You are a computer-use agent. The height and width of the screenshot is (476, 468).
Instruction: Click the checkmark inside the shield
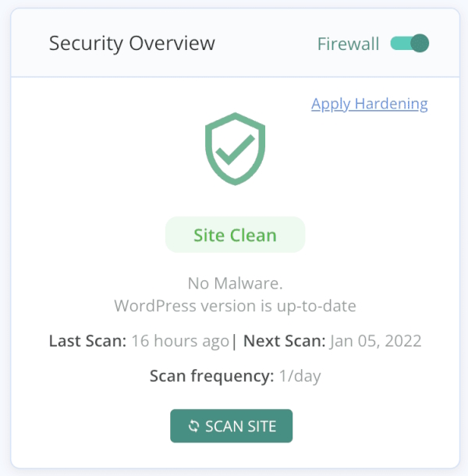point(235,148)
